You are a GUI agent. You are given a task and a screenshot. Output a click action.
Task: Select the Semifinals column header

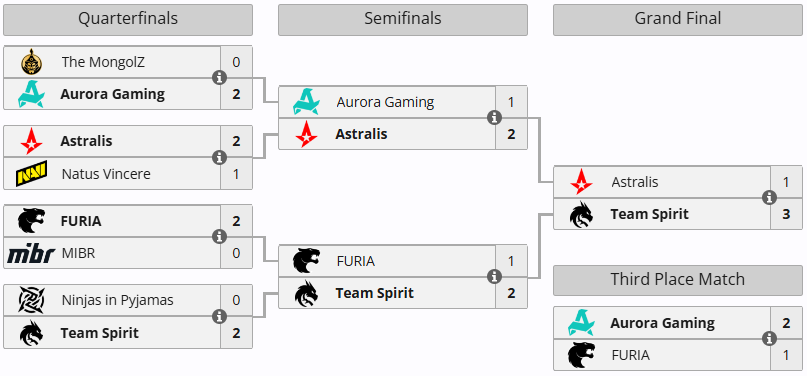(x=402, y=20)
